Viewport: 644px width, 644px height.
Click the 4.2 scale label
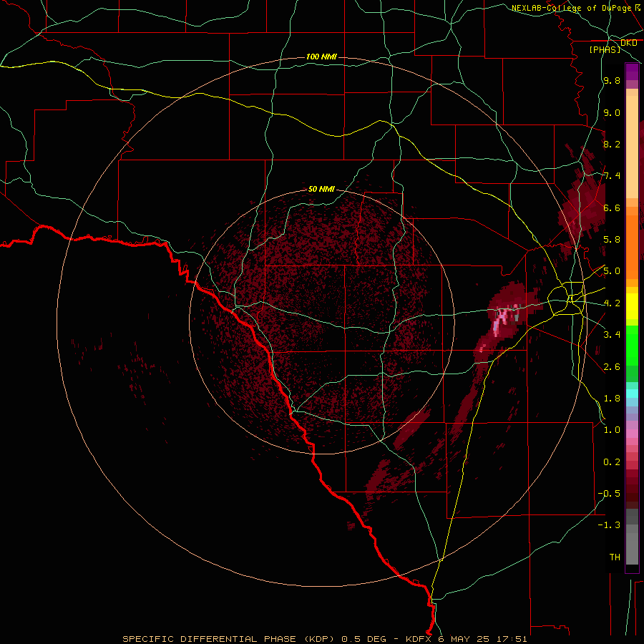[612, 303]
